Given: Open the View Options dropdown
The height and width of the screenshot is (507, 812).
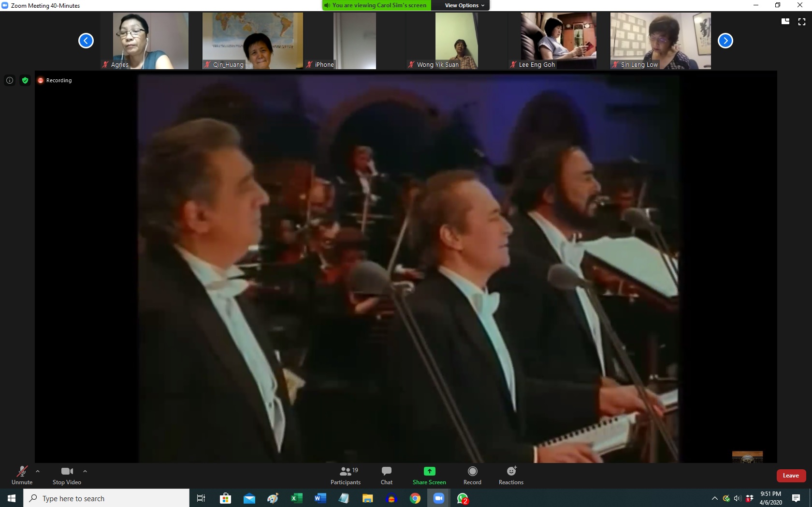Looking at the screenshot, I should [x=464, y=5].
